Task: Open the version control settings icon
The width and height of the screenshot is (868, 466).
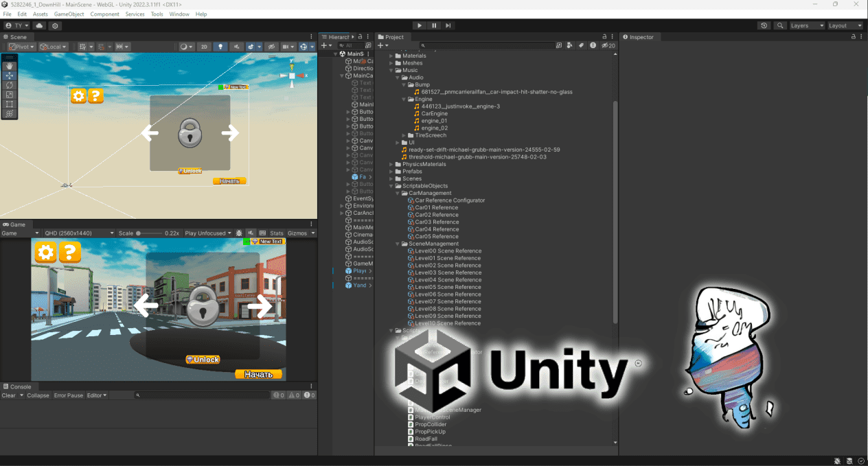Action: (56, 25)
